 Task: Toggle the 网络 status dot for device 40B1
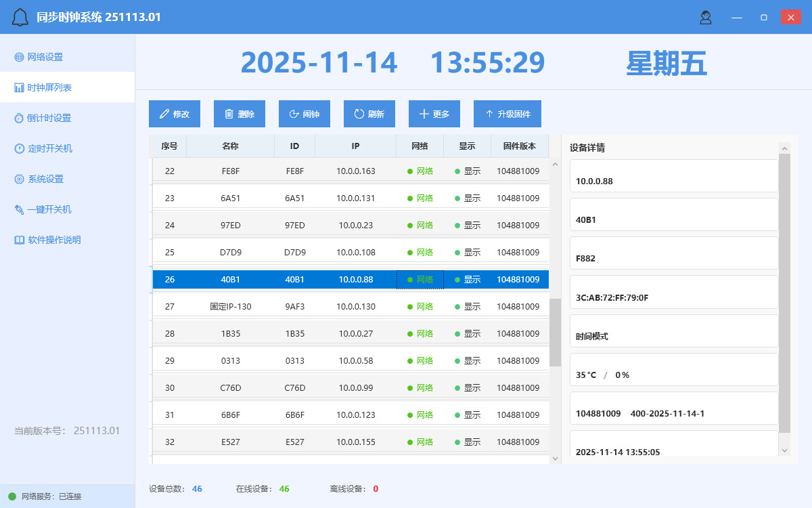click(x=409, y=279)
